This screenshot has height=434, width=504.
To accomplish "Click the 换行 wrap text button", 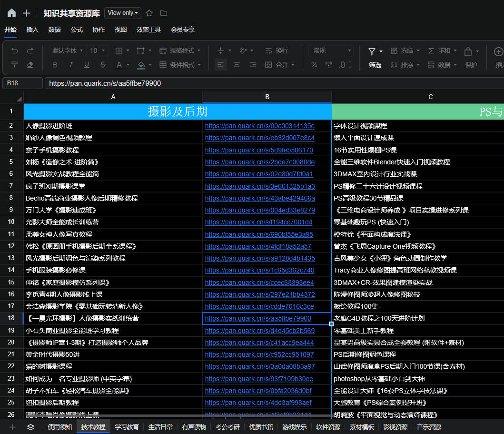I will point(277,51).
